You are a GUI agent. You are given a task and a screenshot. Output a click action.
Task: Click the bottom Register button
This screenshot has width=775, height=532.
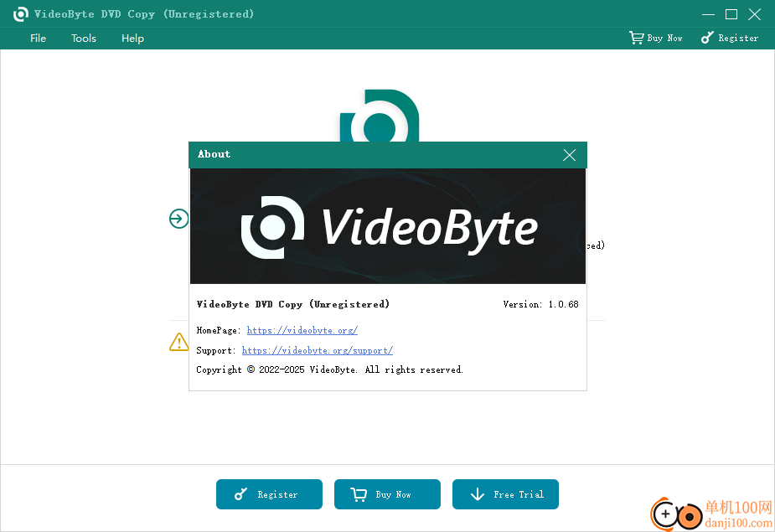269,494
